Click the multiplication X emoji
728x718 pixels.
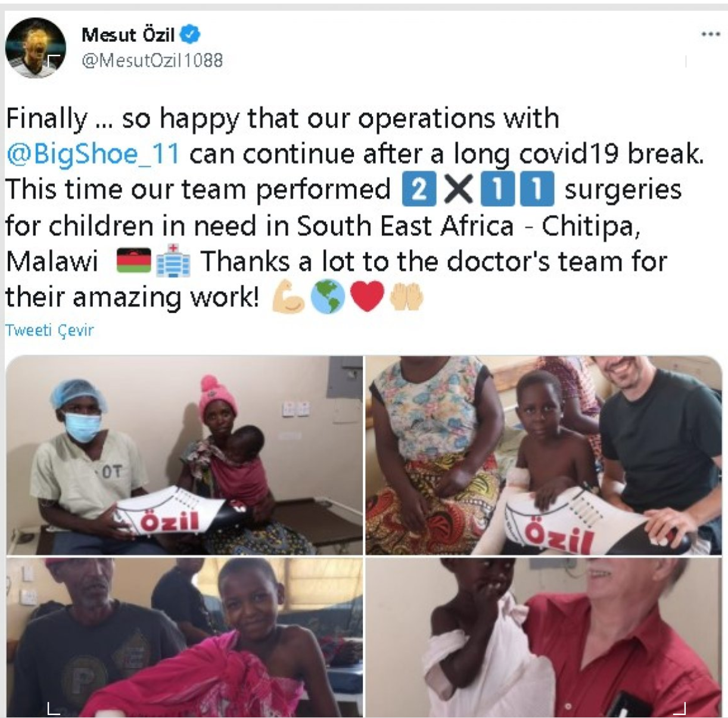point(458,189)
